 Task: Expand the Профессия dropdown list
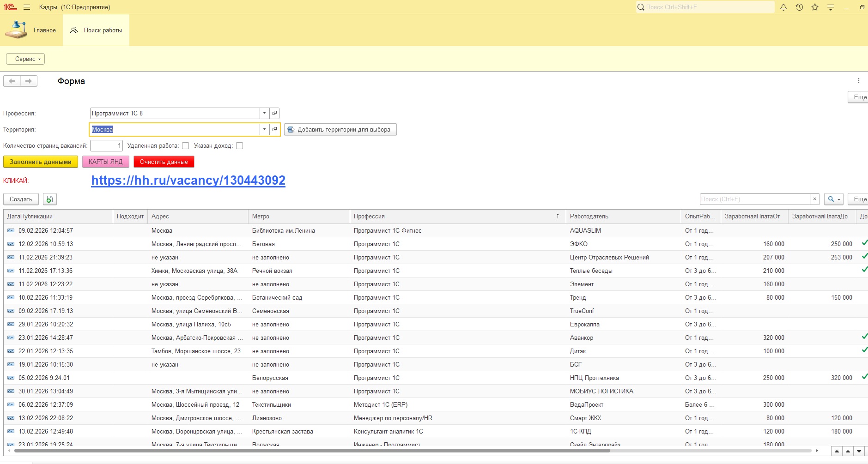click(x=264, y=113)
